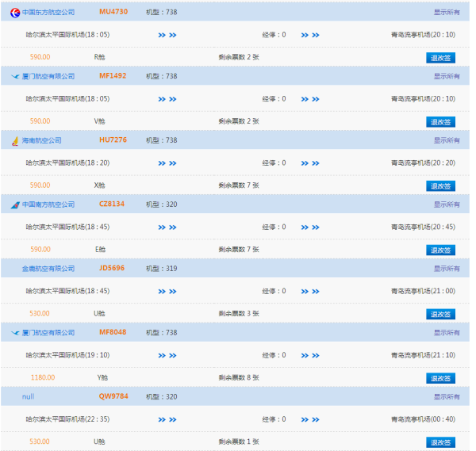Select flight number MF8048
Image resolution: width=476 pixels, height=451 pixels.
pyautogui.click(x=113, y=332)
